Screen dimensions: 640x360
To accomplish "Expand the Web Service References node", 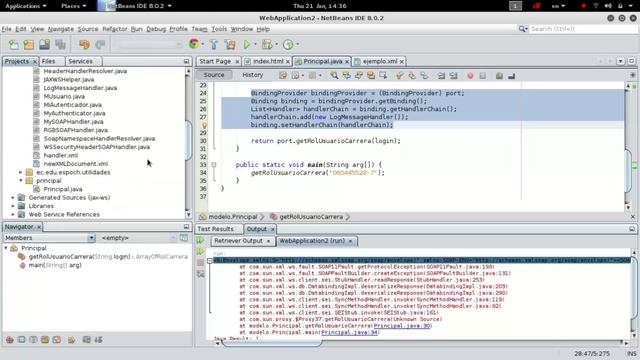I will coord(13,214).
